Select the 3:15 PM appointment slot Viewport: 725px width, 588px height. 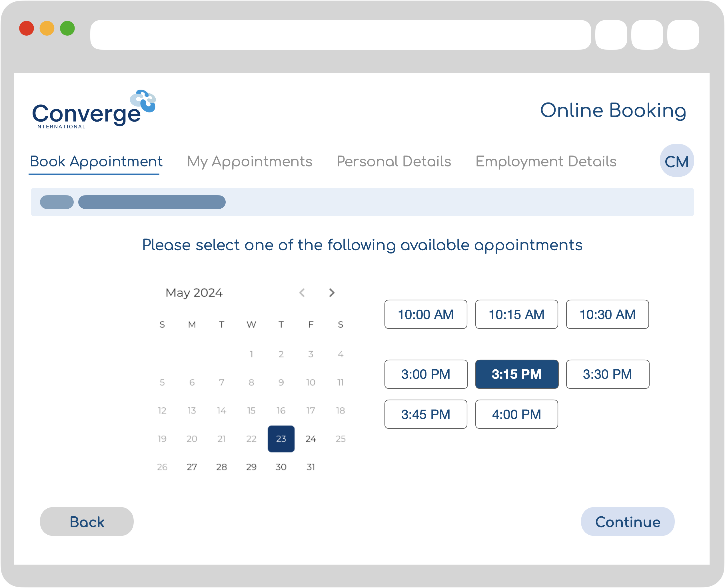click(x=516, y=374)
